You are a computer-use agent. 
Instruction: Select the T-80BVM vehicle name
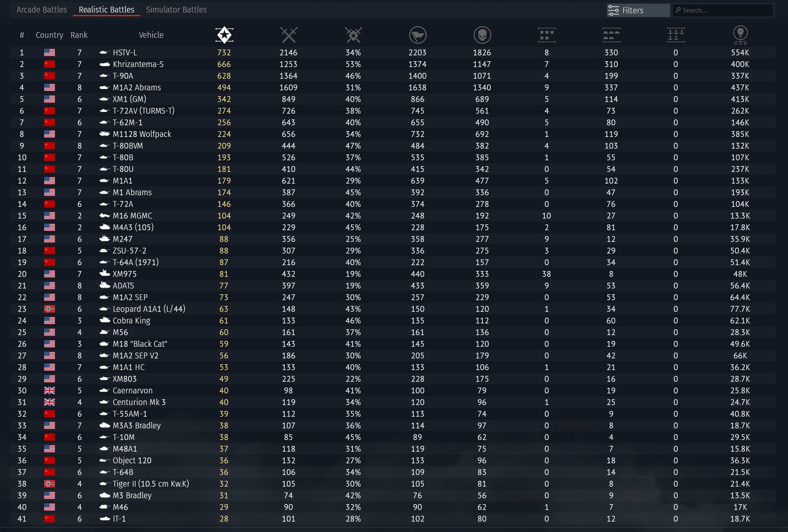click(128, 146)
